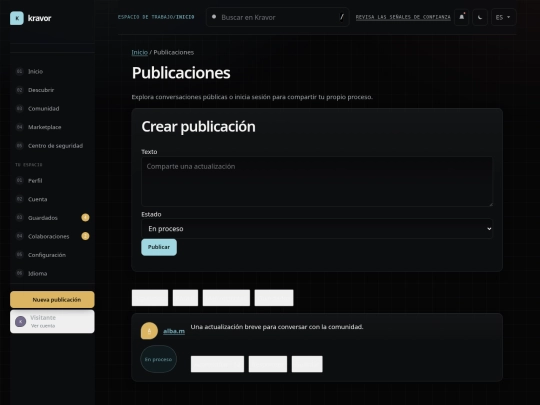
Task: Click the Tu espacio section label
Action: click(x=29, y=165)
